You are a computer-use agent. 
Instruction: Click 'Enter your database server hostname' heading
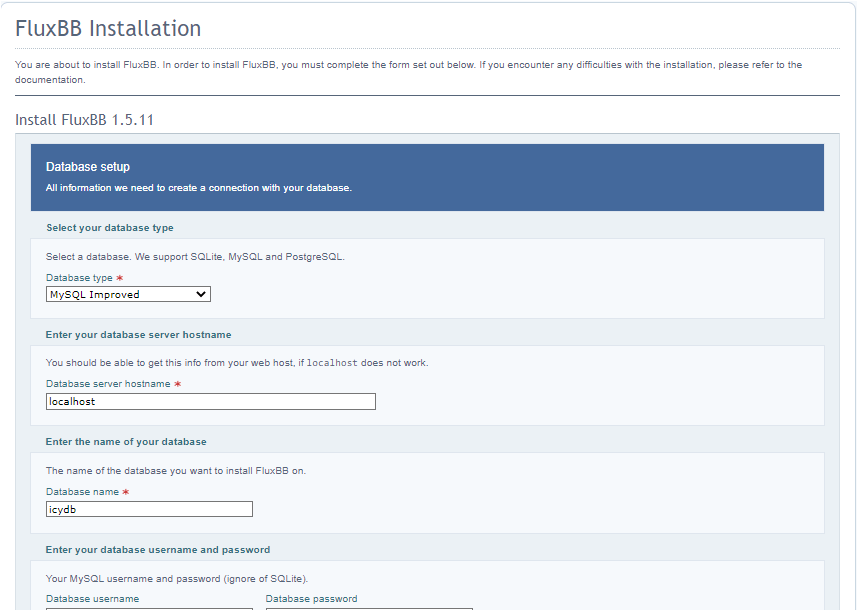(x=138, y=335)
